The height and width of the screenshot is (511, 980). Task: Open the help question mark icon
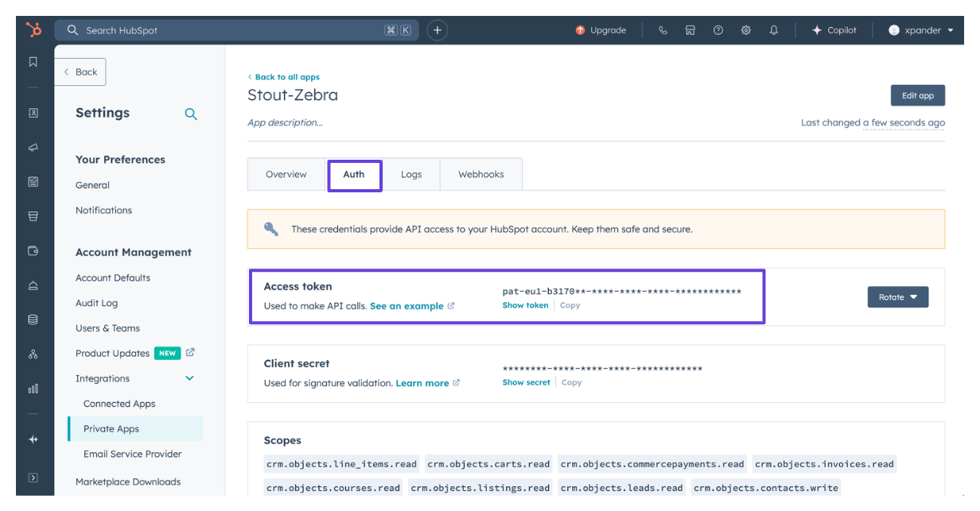[718, 30]
